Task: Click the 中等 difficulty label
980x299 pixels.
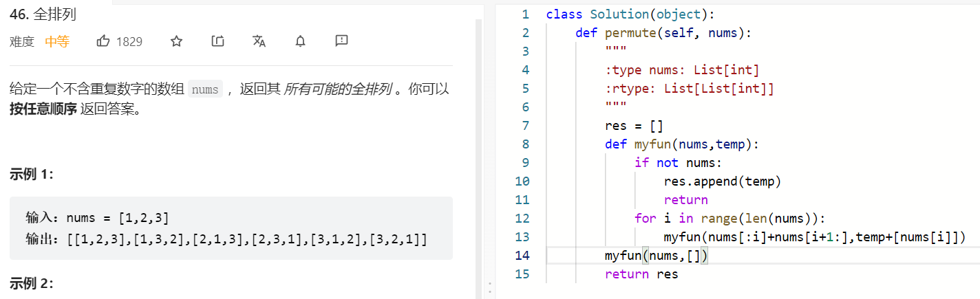Action: click(57, 41)
